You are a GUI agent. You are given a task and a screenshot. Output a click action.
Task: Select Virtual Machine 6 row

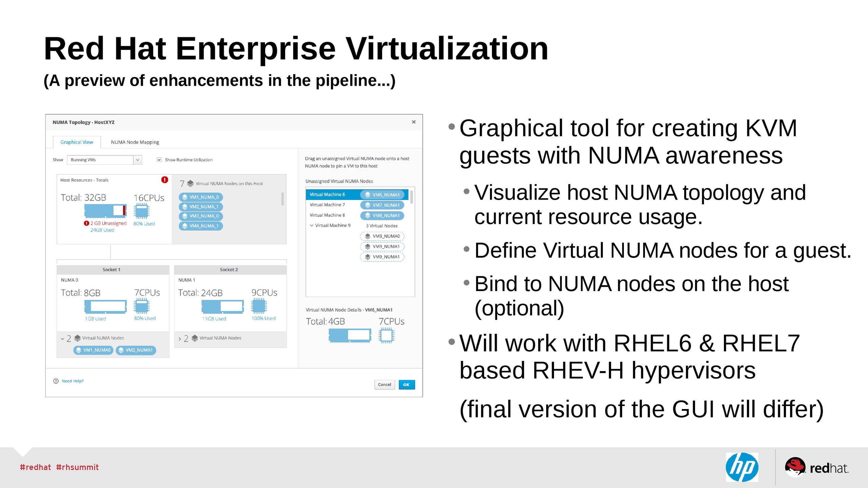tap(327, 195)
